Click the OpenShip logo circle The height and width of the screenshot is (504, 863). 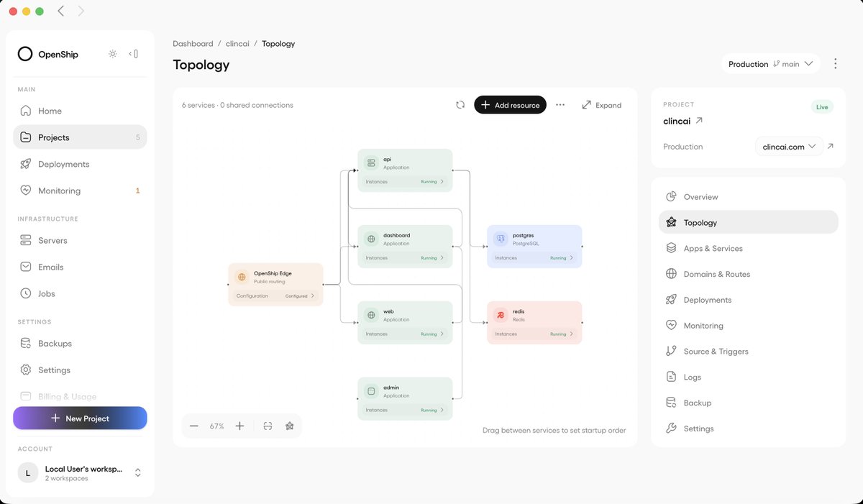pos(25,54)
